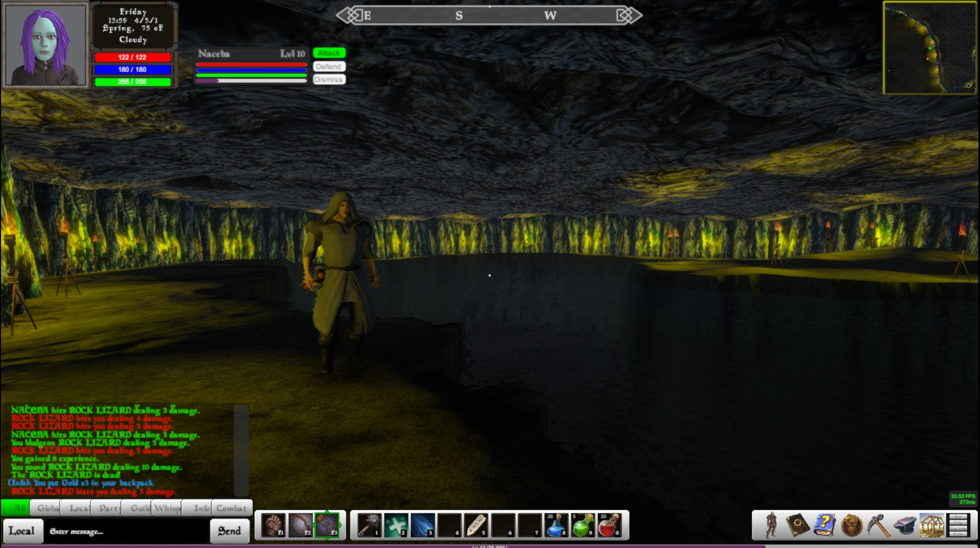This screenshot has width=980, height=548.
Task: Dismiss the companion Naceba
Action: 329,79
